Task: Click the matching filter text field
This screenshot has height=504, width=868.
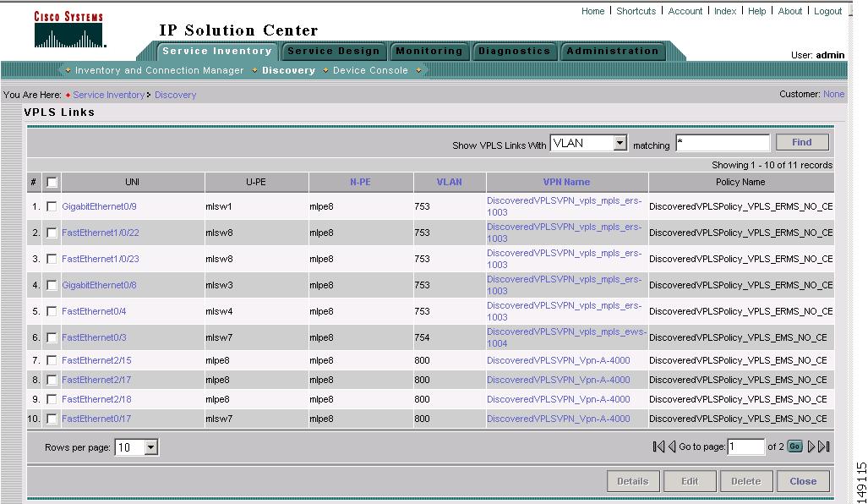Action: tap(723, 143)
